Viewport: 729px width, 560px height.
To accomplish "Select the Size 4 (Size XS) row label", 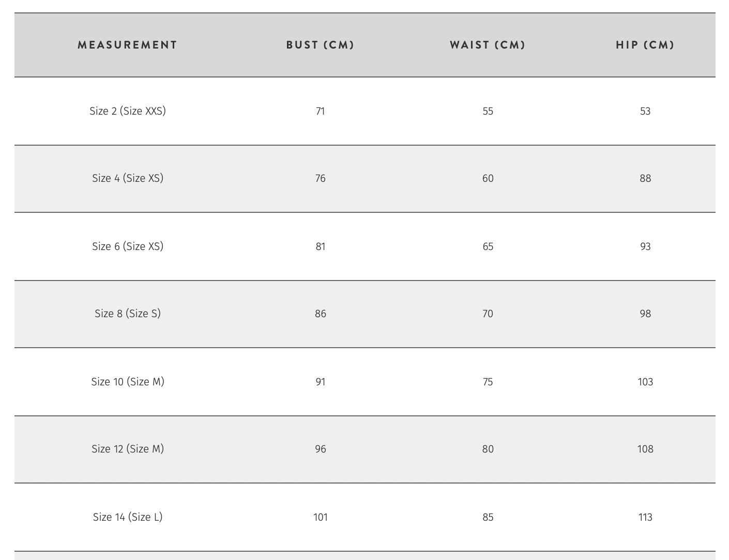I will 128,178.
